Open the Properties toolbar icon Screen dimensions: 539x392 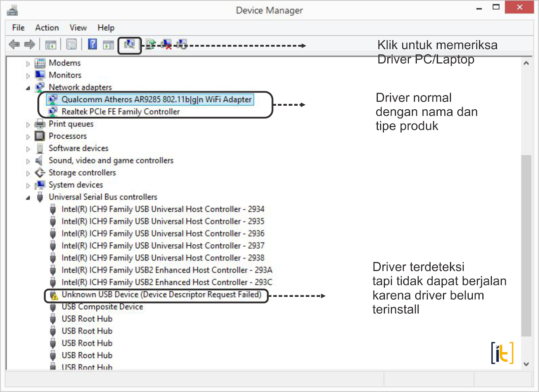click(x=71, y=44)
